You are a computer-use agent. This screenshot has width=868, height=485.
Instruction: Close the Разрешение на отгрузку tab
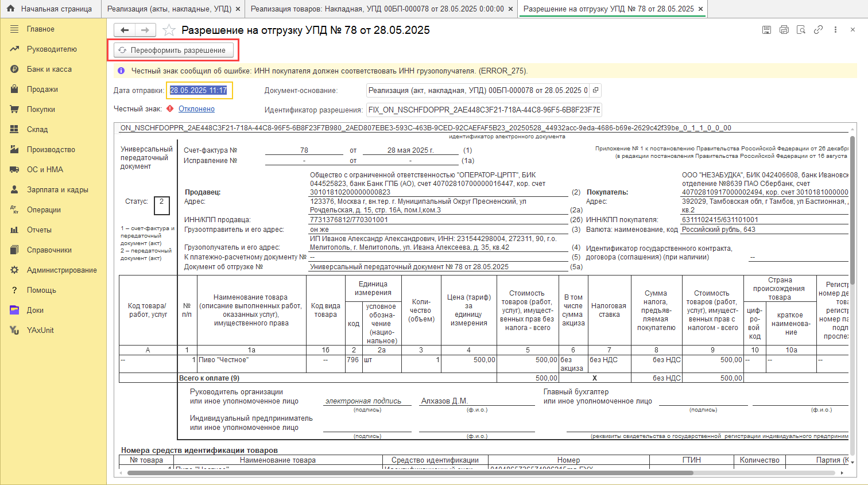[700, 9]
